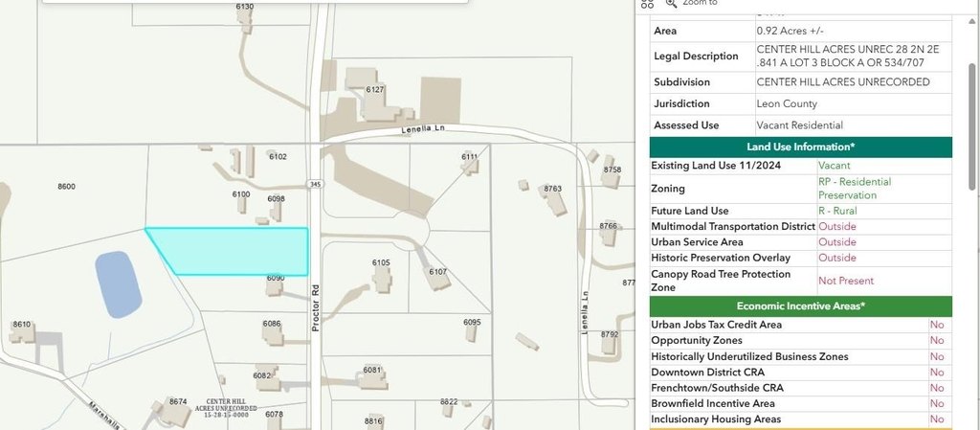Click the route 345 road shield

click(x=314, y=183)
